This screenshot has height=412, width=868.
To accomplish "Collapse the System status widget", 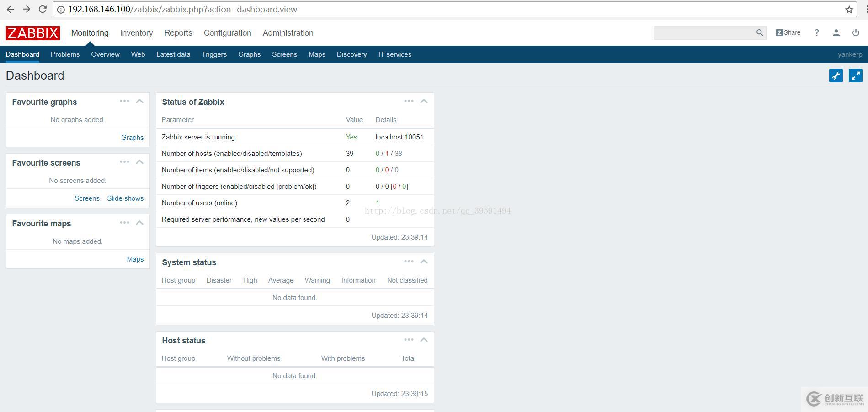I will [x=423, y=262].
